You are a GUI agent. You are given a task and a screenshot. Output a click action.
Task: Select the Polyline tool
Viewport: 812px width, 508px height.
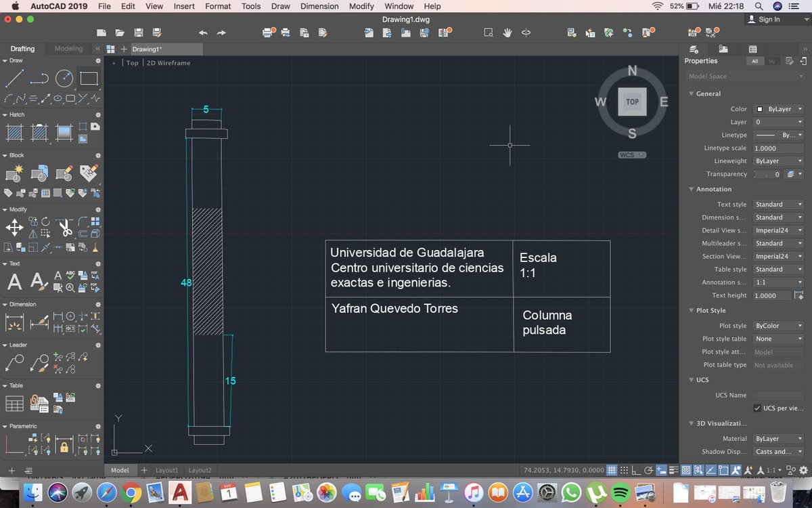point(39,79)
